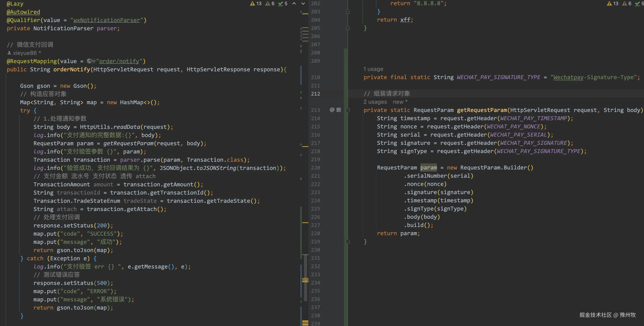644x326 pixels.
Task: Click the 13 warnings icon in right editor
Action: (x=609, y=3)
